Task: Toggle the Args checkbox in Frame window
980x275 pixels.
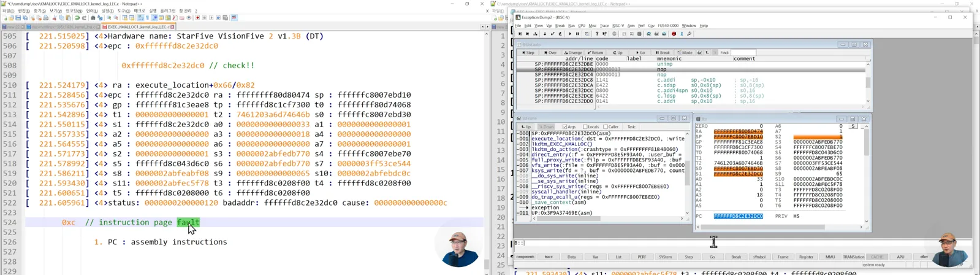Action: click(x=564, y=127)
